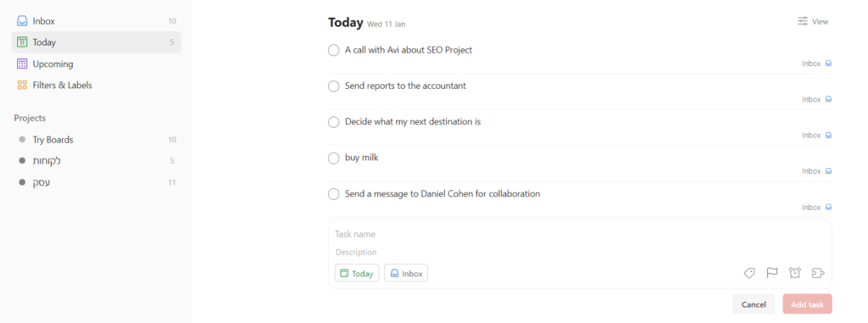
Task: Open the extensions puzzle-piece icon
Action: click(818, 273)
